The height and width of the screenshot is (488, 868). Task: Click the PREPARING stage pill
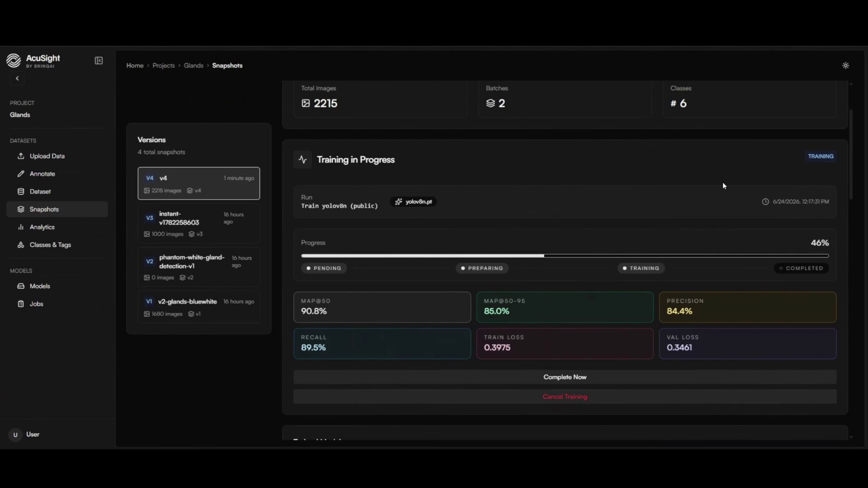482,268
